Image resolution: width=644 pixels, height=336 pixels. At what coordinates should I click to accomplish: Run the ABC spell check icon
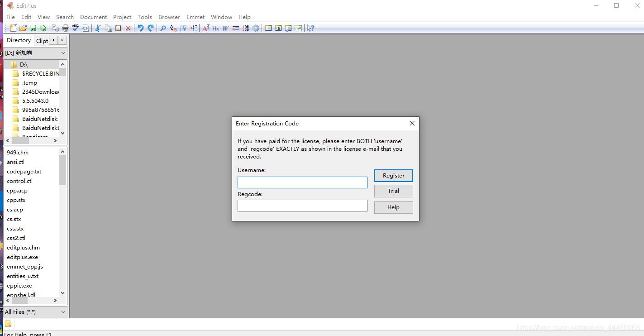pyautogui.click(x=76, y=28)
